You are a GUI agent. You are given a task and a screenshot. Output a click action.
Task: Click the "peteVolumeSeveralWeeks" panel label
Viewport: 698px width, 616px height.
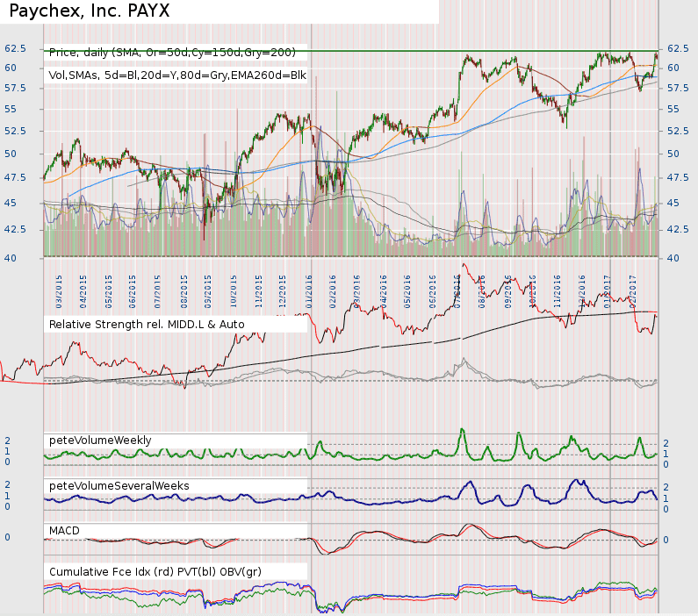pos(119,485)
